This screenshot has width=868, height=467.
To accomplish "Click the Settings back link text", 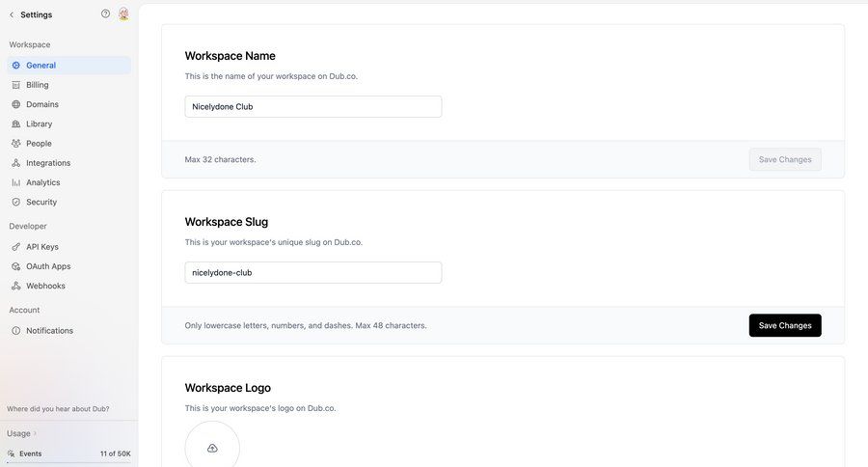I will pyautogui.click(x=37, y=15).
